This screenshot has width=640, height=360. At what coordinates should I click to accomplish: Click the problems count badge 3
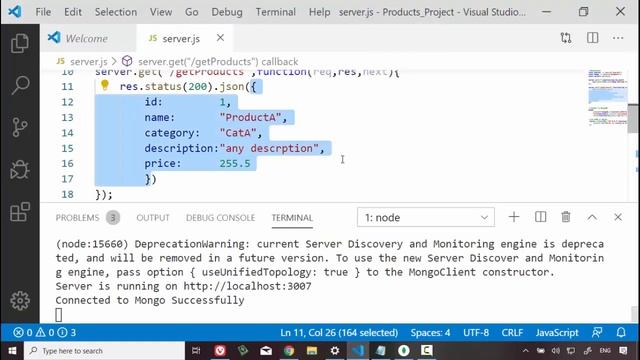pyautogui.click(x=113, y=218)
